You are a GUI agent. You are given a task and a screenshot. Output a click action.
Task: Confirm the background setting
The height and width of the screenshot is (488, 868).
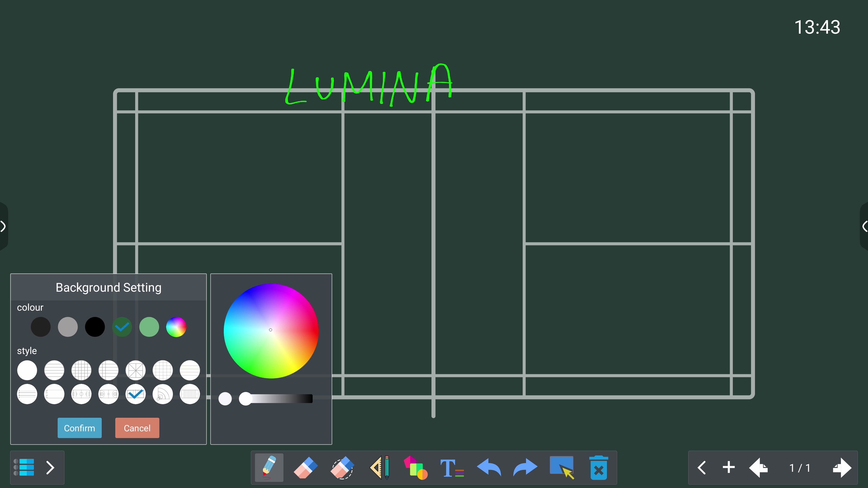(80, 428)
